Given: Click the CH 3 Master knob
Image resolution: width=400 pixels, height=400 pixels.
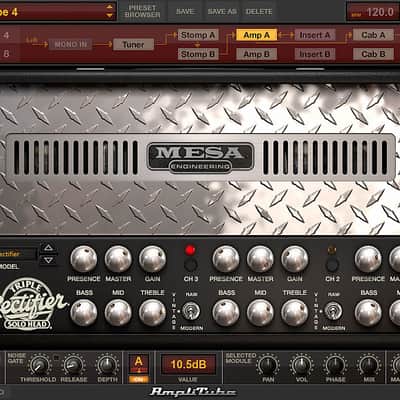Looking at the screenshot, I should click(x=118, y=259).
